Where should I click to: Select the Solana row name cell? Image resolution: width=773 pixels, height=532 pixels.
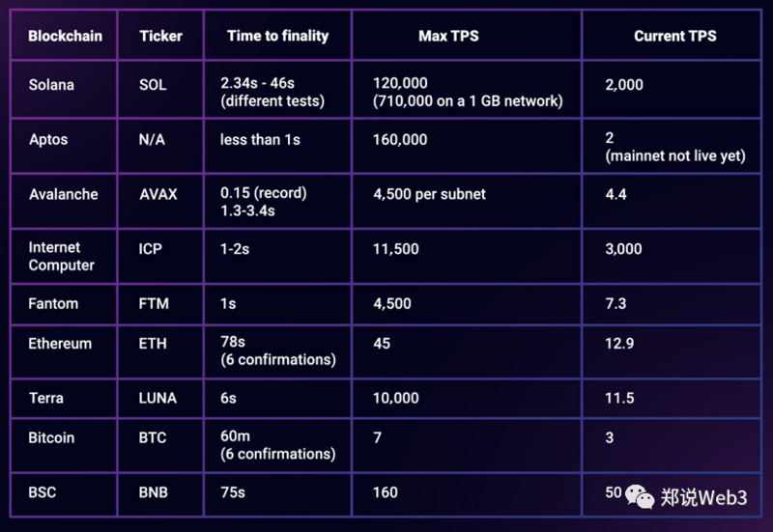(64, 89)
